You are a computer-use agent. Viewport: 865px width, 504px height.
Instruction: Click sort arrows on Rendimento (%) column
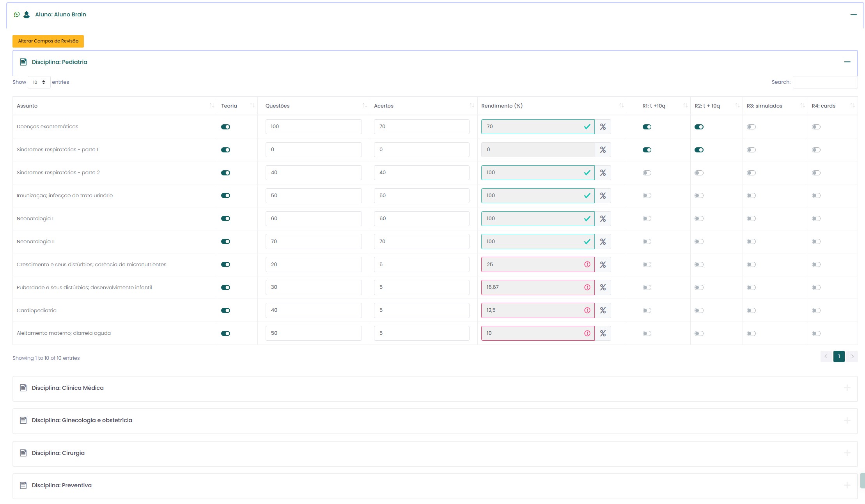point(621,106)
